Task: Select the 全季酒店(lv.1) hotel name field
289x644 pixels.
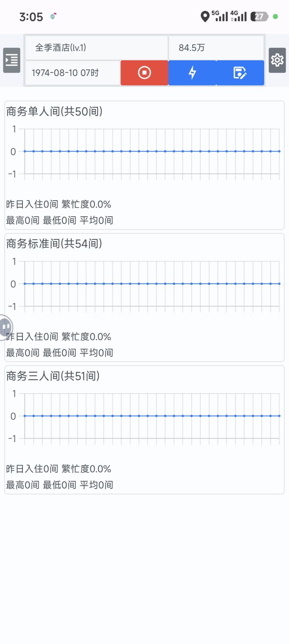Action: click(x=96, y=48)
